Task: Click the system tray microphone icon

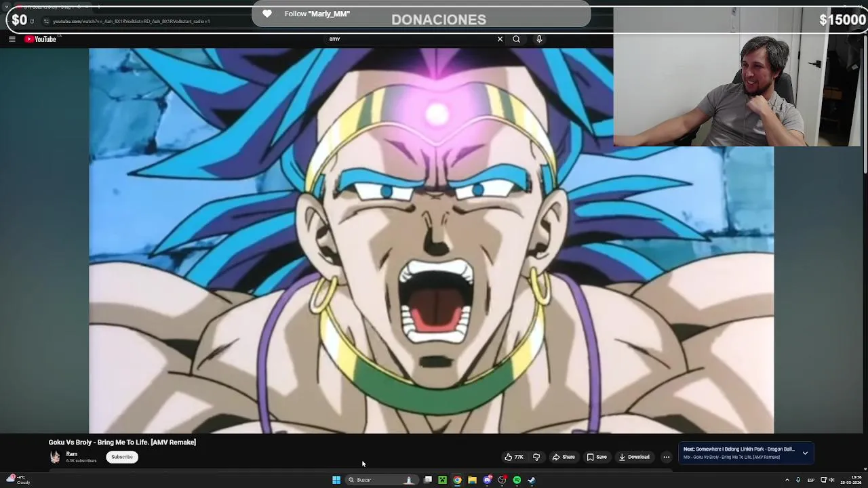Action: click(798, 480)
